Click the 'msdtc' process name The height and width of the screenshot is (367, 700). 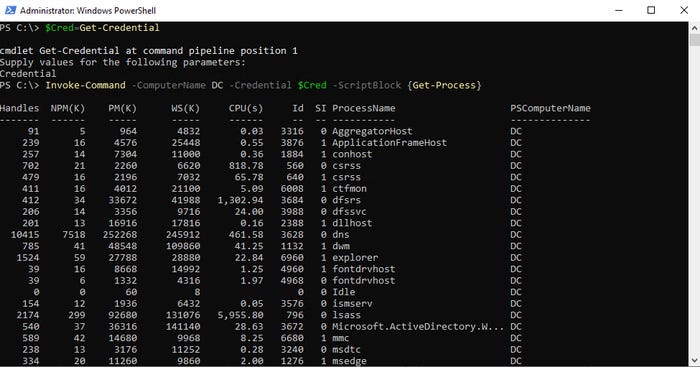click(346, 350)
